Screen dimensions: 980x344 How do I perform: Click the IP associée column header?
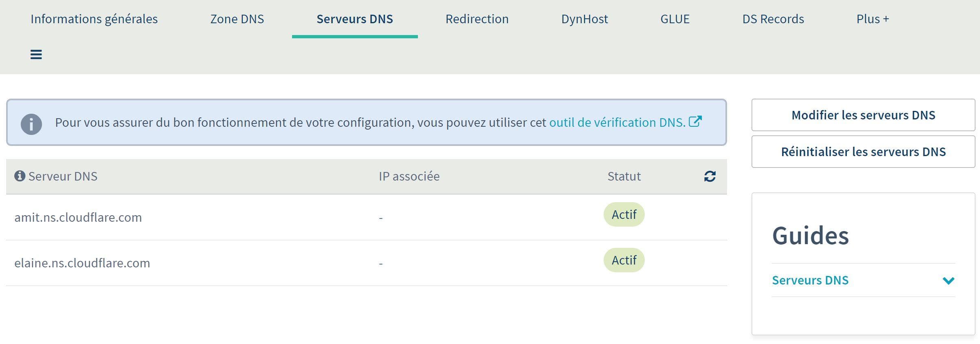[x=409, y=176]
